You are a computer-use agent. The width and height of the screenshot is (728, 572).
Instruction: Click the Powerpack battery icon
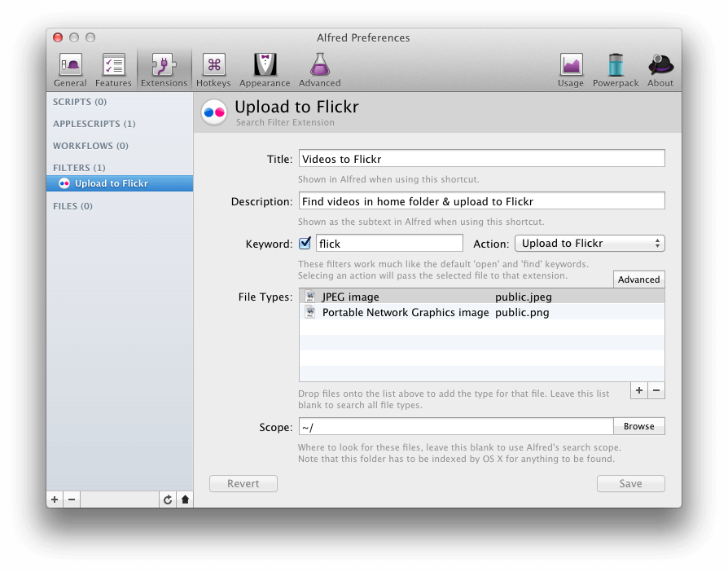tap(615, 68)
